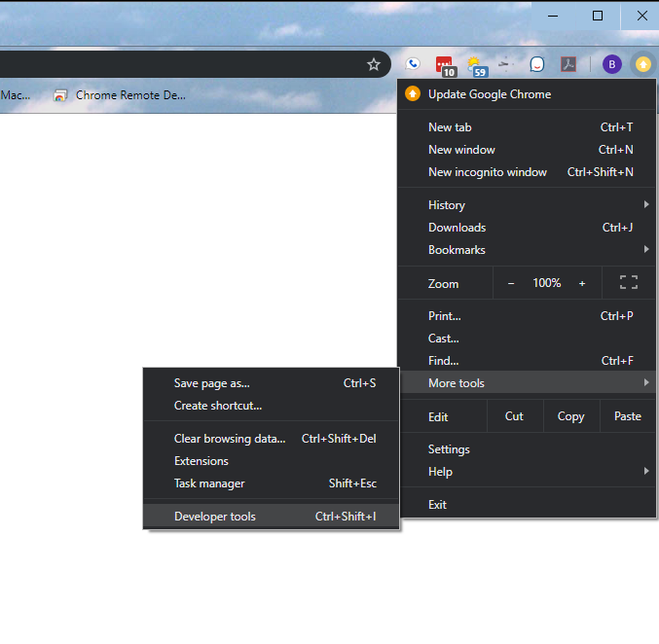Click the Ctrl+Shift+Del shortcut text
This screenshot has height=644, width=659.
[x=339, y=439]
